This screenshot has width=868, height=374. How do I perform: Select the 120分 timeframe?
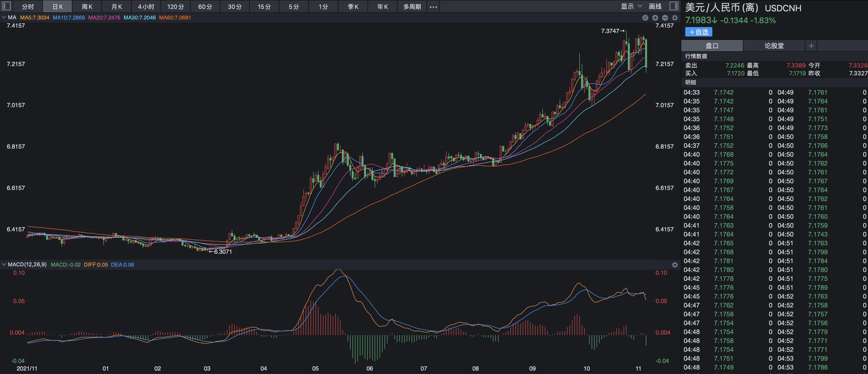coord(176,7)
